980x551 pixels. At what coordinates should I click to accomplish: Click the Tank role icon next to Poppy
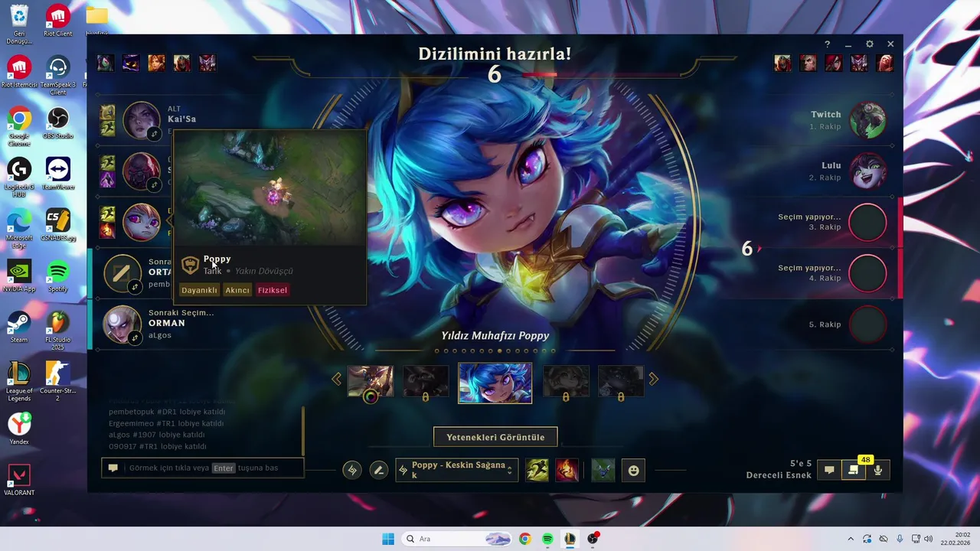pos(190,266)
